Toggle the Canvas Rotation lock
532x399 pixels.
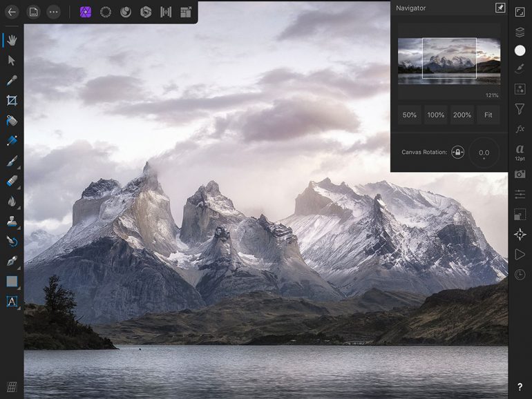(x=457, y=153)
